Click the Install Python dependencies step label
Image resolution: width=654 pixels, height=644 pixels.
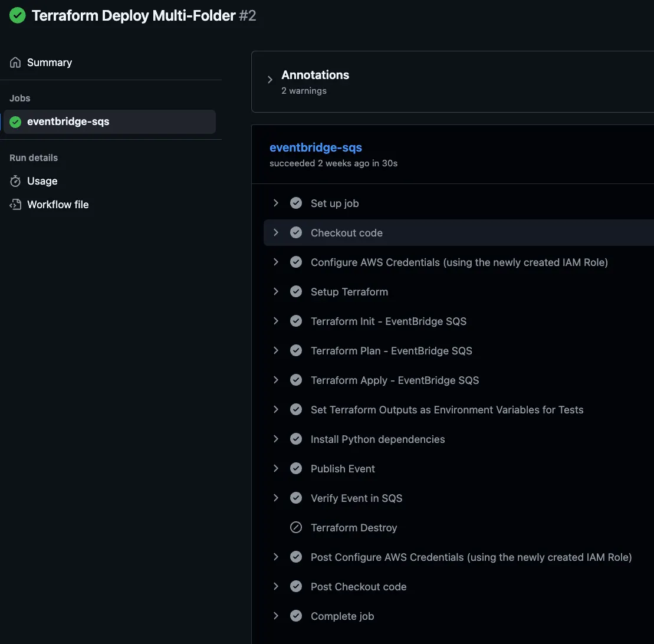[377, 439]
